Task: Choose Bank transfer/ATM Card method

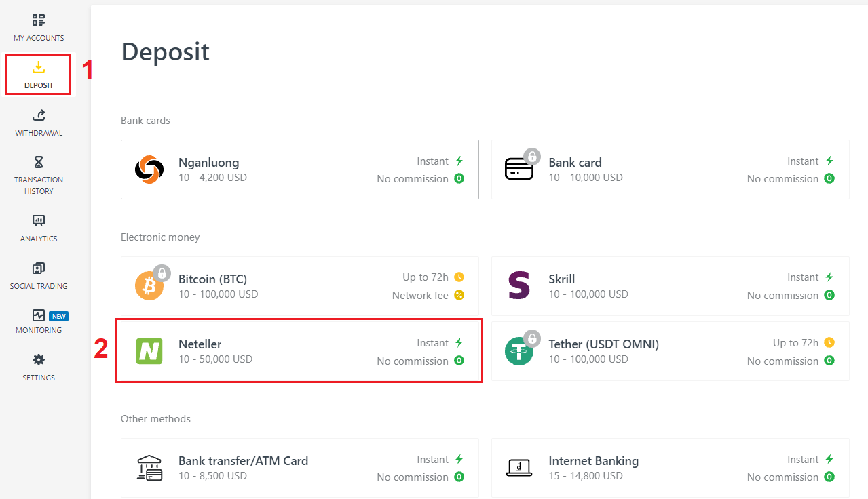Action: pos(300,468)
